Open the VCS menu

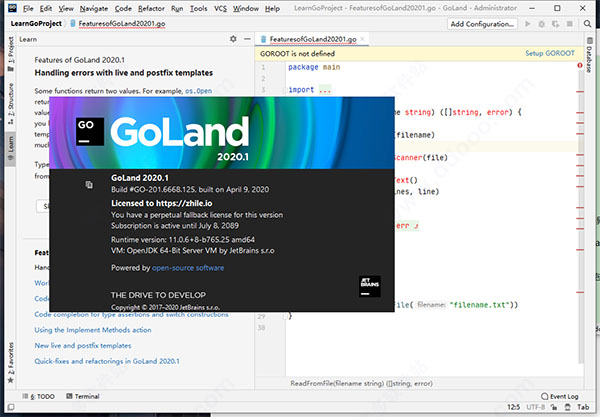click(220, 8)
